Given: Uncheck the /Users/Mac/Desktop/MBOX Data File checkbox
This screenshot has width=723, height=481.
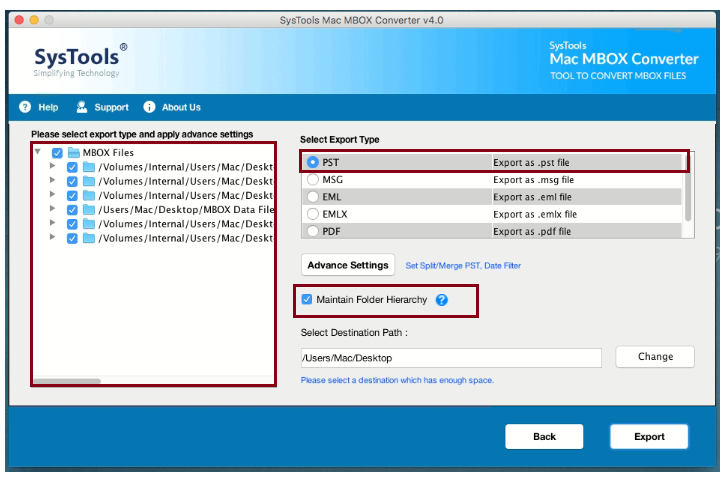Looking at the screenshot, I should (x=72, y=210).
